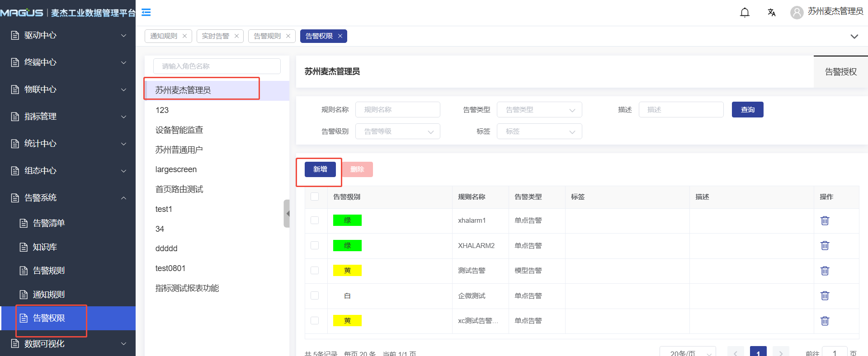Click the notification bell icon
This screenshot has height=356, width=868.
click(745, 12)
